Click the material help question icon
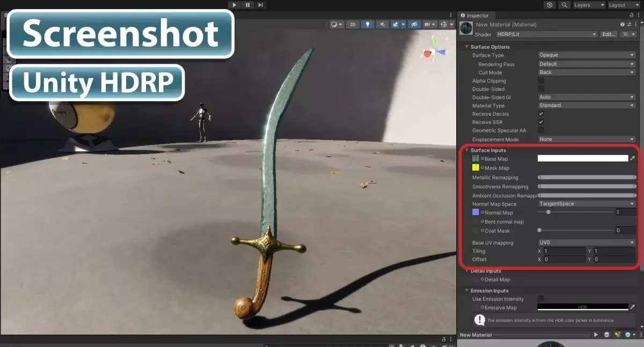Image resolution: width=644 pixels, height=347 pixels. (x=623, y=25)
